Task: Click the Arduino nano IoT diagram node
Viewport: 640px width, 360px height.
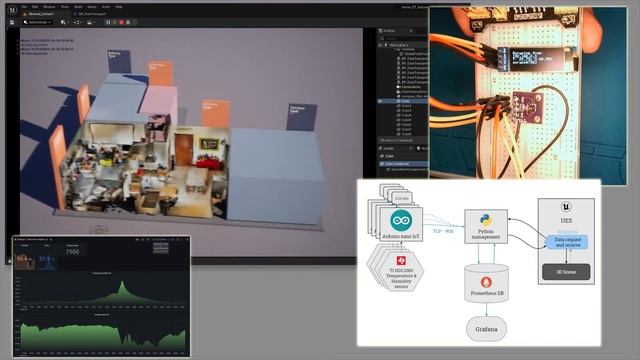Action: click(x=401, y=224)
